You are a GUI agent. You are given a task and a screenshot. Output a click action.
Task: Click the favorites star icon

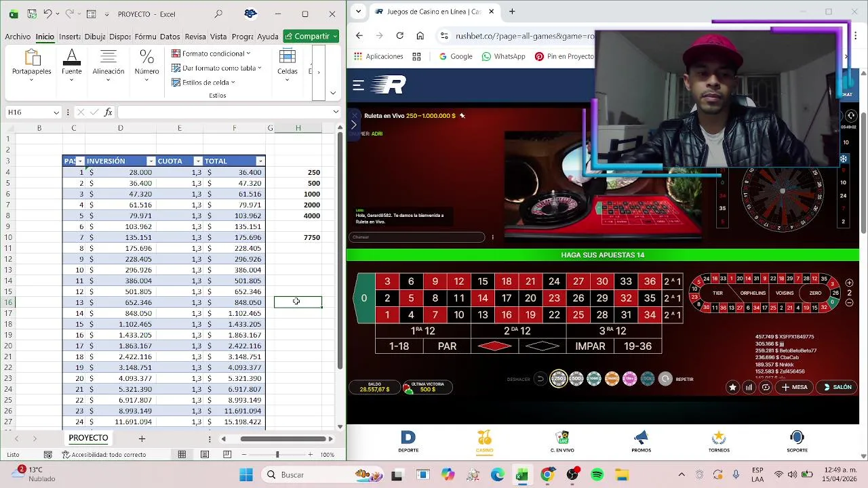point(732,387)
